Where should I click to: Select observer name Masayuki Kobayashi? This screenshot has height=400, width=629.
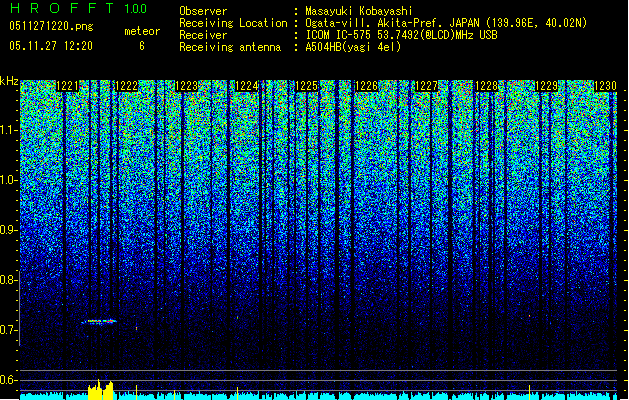359,11
